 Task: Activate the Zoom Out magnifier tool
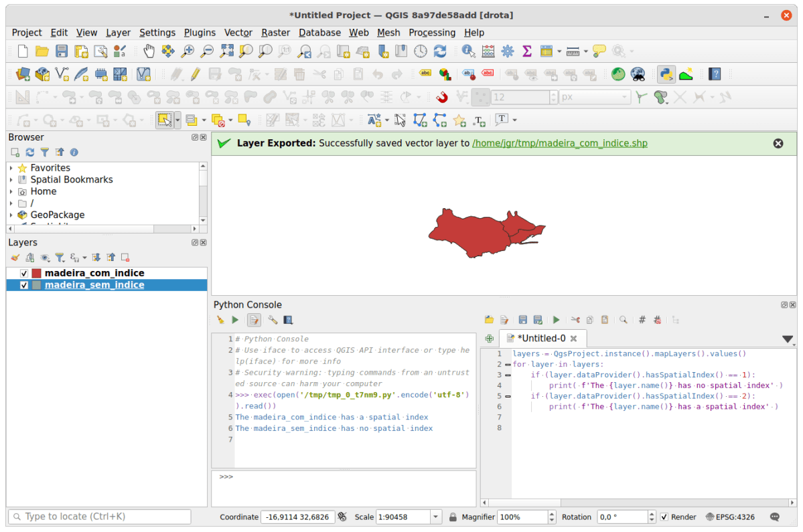click(207, 51)
